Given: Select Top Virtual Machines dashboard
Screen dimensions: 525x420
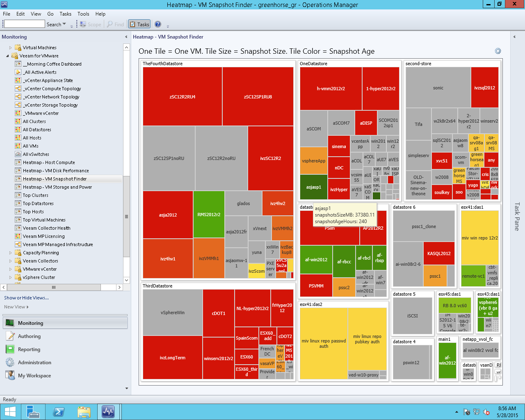Looking at the screenshot, I should 44,220.
